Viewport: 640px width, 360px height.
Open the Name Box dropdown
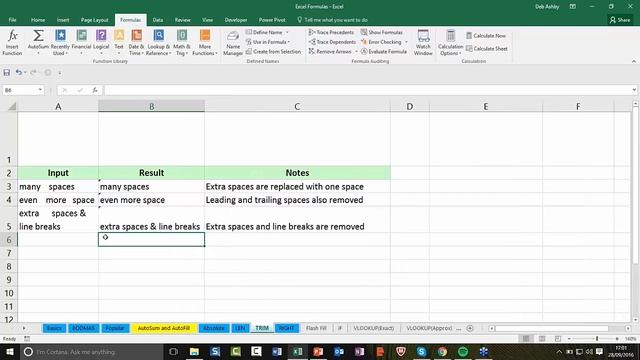coord(40,90)
